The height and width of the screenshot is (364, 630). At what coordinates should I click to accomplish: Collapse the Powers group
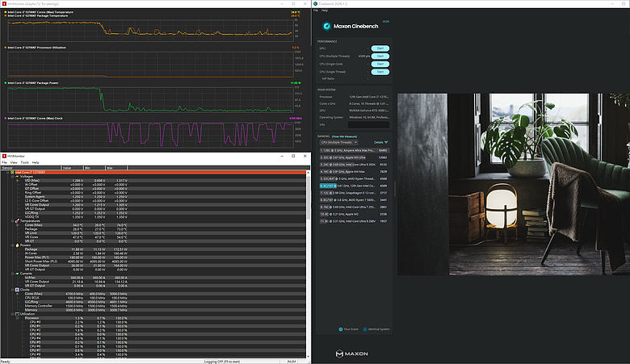click(12, 245)
